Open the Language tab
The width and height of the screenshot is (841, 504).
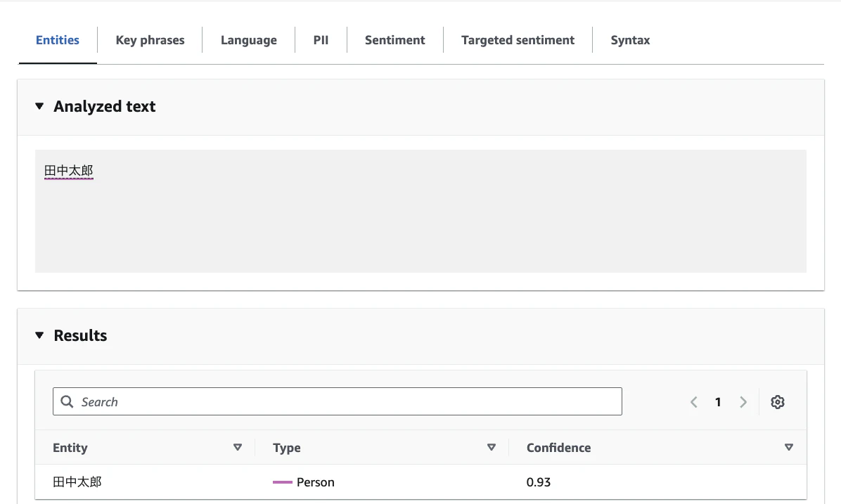(x=249, y=40)
